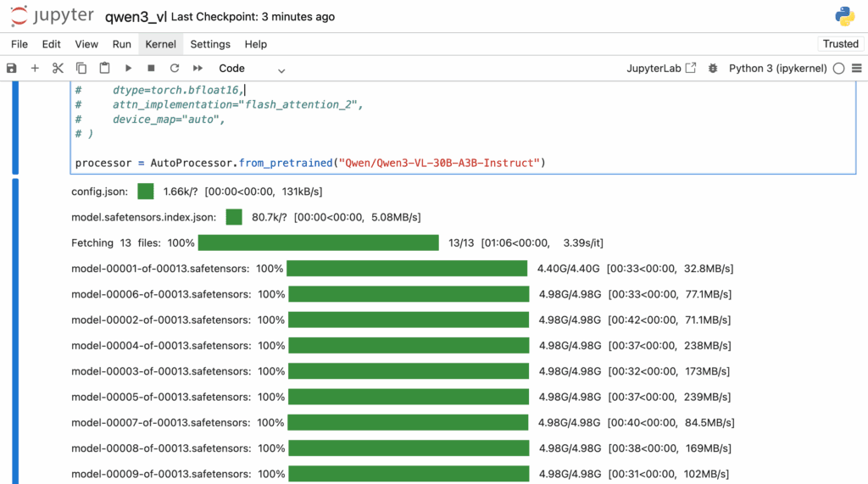
Task: Paste cell from the clipboard icon
Action: tap(104, 69)
